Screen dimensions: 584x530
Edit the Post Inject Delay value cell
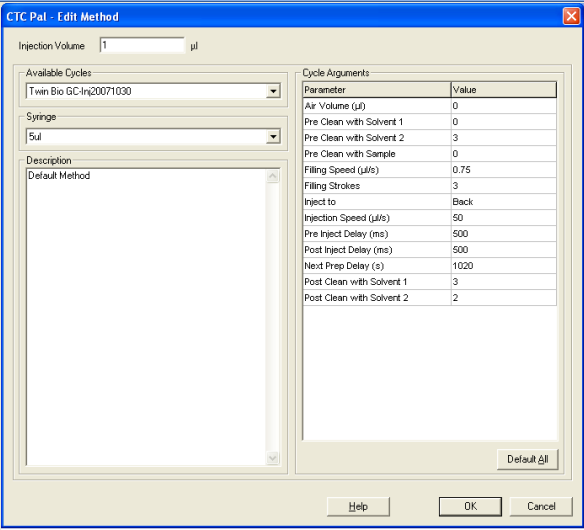pos(504,250)
